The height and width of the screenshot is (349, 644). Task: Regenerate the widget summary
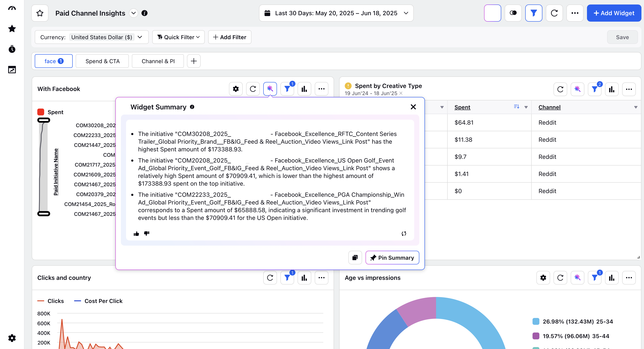point(404,234)
